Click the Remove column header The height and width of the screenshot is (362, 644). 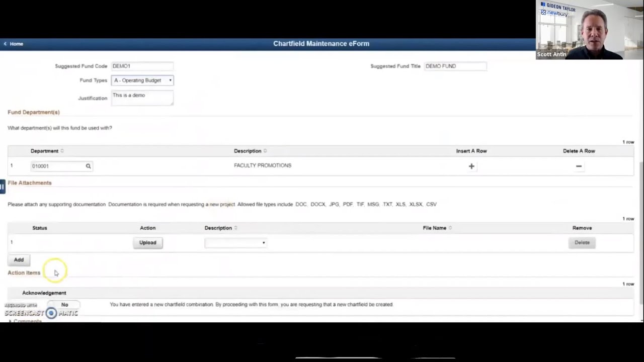[x=582, y=228]
